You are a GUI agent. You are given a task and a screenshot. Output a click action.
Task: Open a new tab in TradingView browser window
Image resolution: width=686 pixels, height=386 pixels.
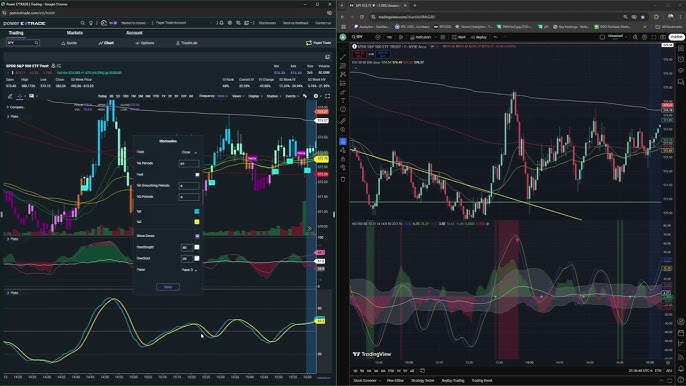[415, 5]
